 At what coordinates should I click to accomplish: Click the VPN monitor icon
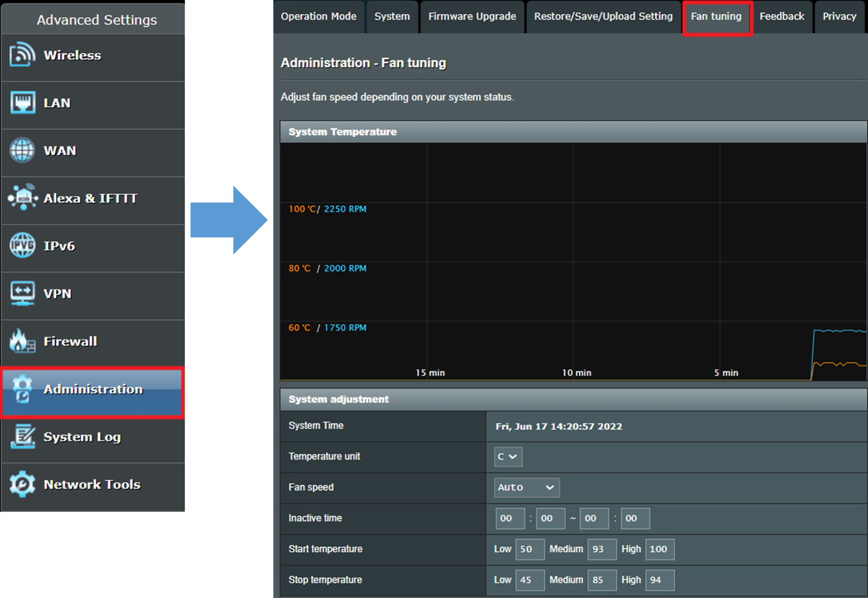click(x=22, y=294)
